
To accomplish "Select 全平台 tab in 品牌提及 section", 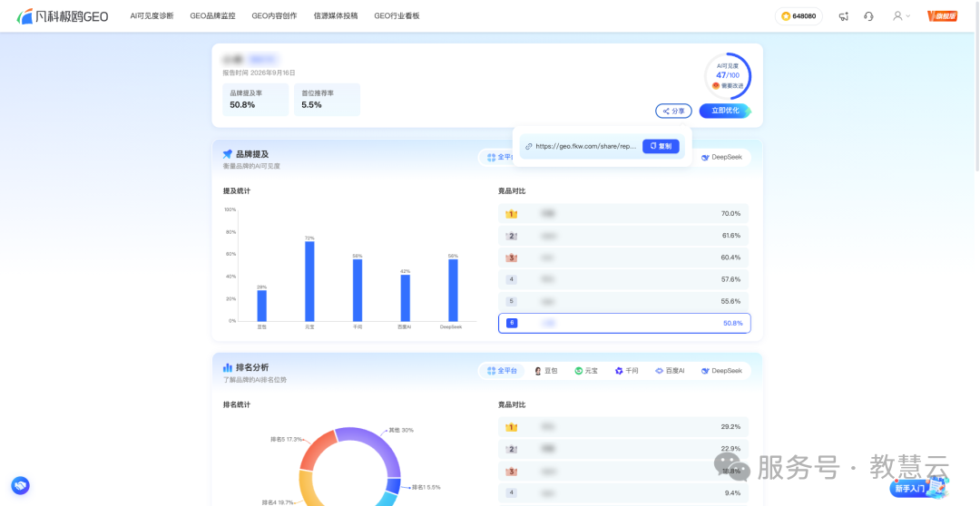I will pyautogui.click(x=498, y=158).
